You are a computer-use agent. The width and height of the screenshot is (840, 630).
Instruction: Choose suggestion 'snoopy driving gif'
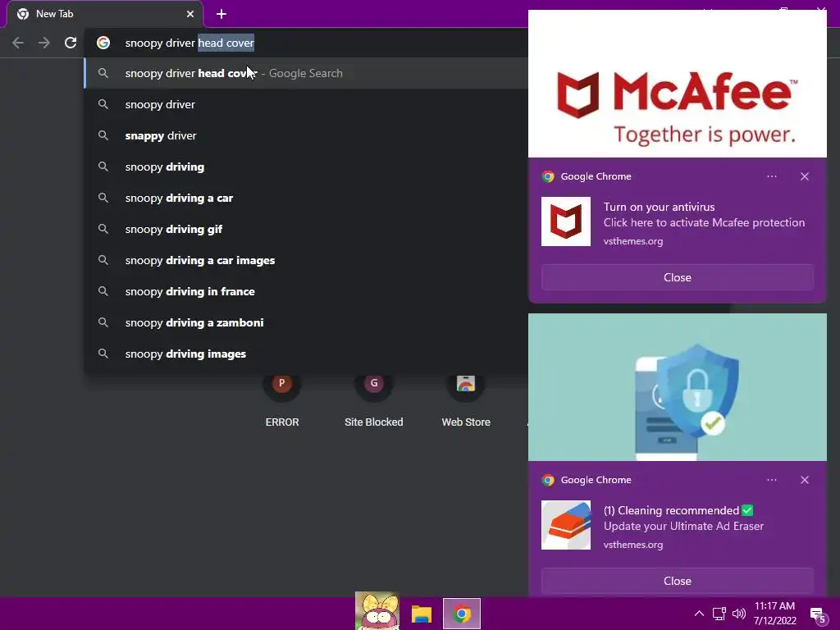tap(306, 229)
